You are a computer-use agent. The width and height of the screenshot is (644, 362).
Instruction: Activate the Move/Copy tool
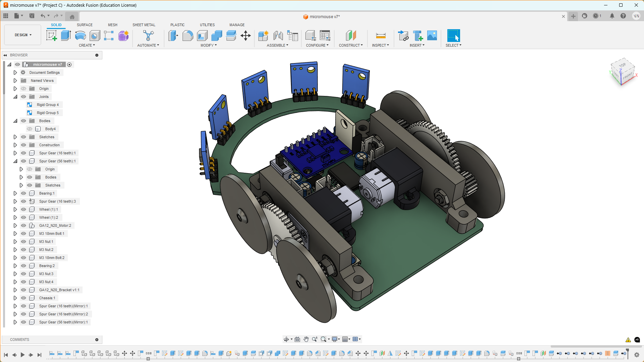click(246, 36)
